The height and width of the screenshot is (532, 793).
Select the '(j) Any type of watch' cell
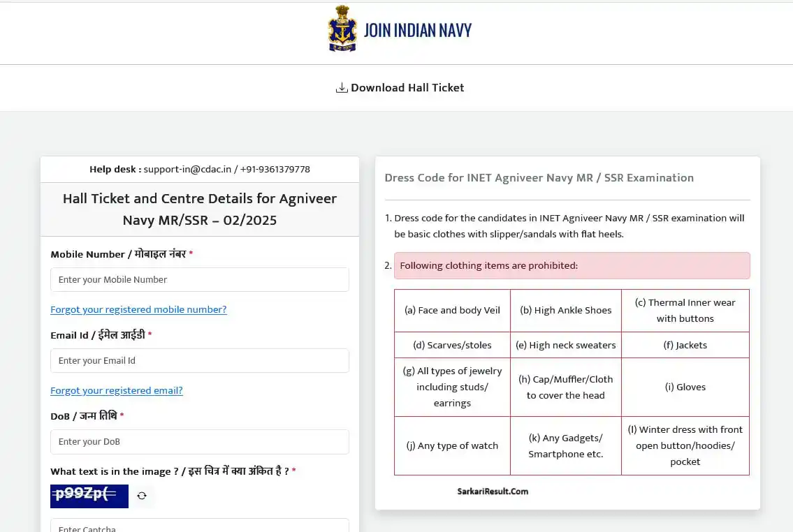pyautogui.click(x=452, y=445)
